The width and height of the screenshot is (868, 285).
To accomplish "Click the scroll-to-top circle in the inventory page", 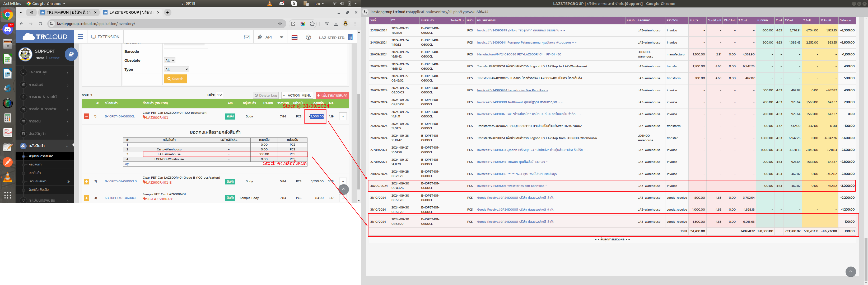I will 343,189.
